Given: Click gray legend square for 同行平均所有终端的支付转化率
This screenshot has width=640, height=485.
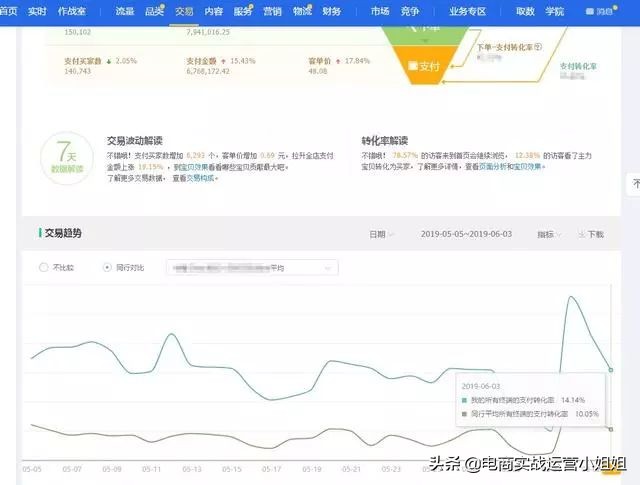Looking at the screenshot, I should click(464, 414).
